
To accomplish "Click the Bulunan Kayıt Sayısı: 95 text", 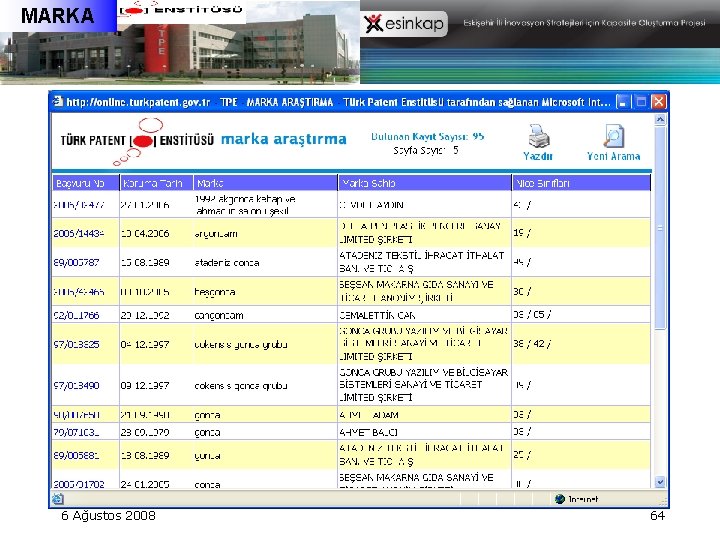I will pos(428,136).
